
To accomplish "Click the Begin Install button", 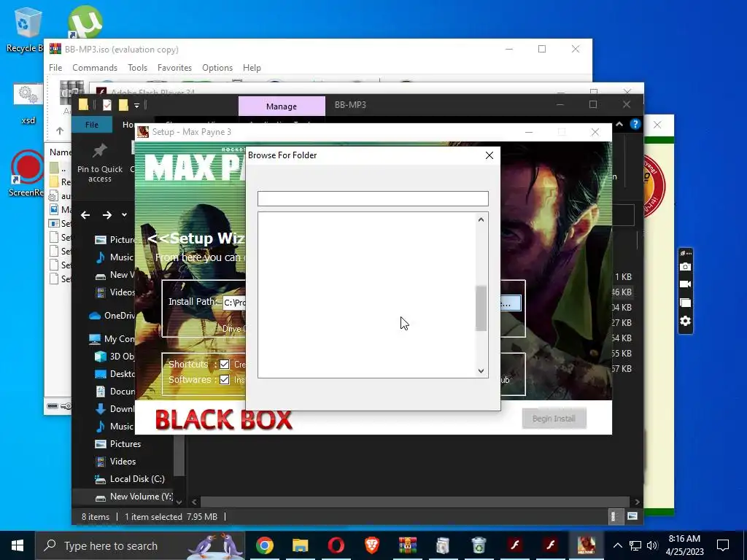I will [554, 419].
